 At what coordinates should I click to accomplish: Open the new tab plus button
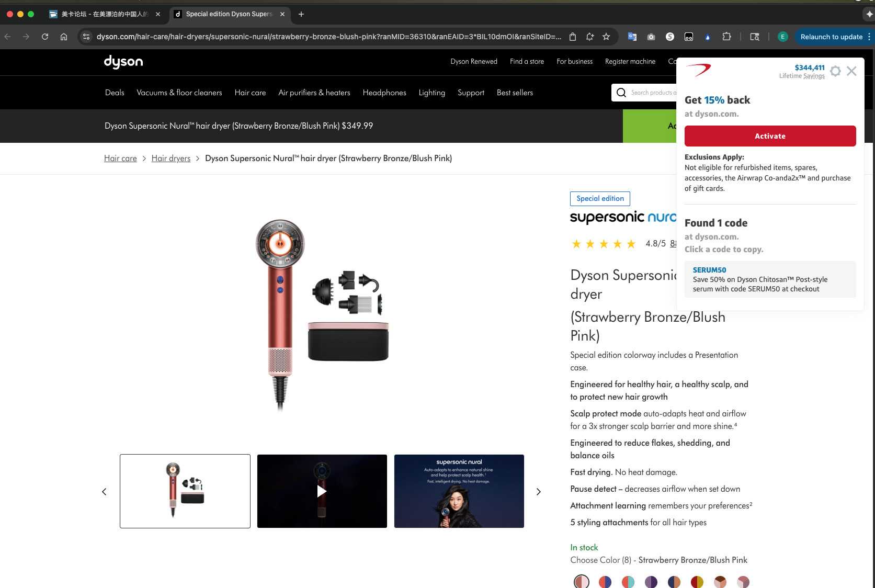(301, 14)
